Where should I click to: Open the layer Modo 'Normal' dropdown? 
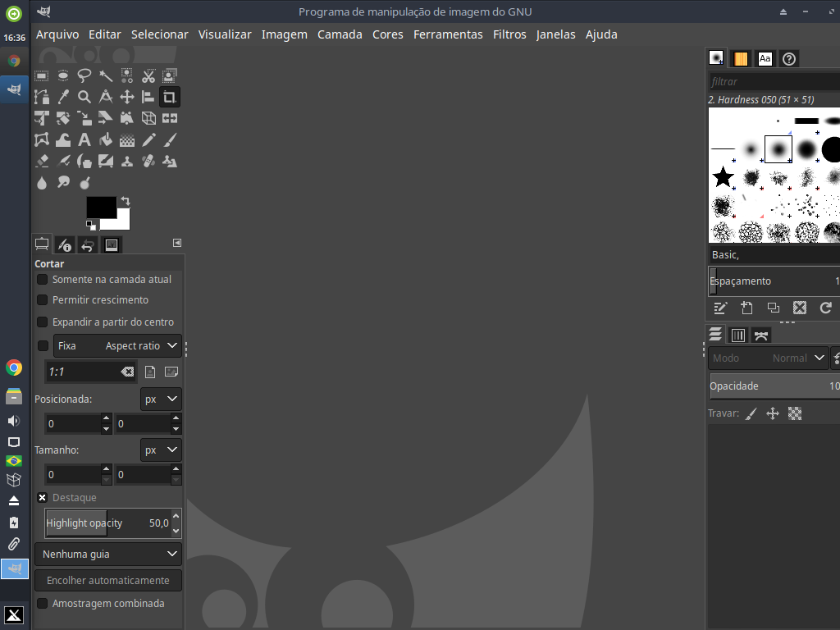(768, 358)
